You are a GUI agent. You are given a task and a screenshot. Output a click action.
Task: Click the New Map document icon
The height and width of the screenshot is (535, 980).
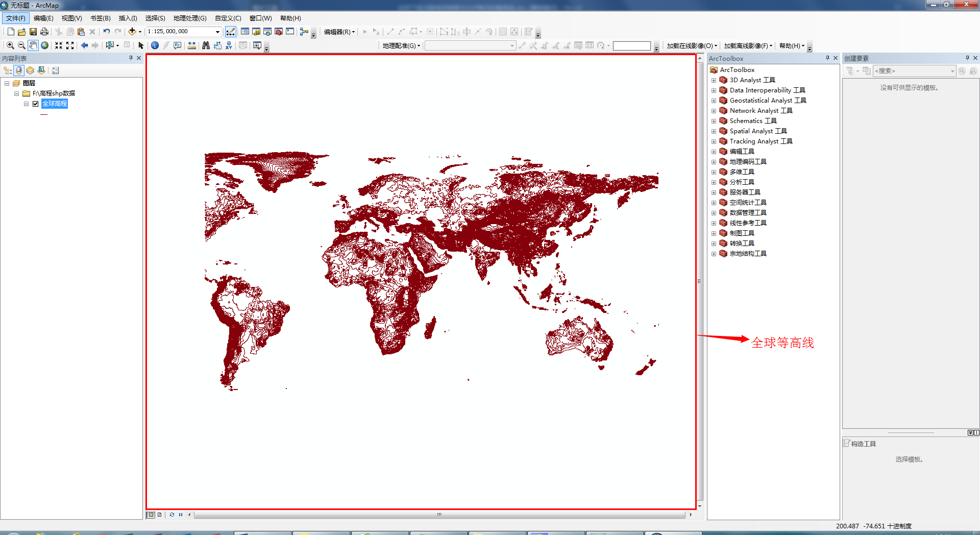pyautogui.click(x=11, y=32)
